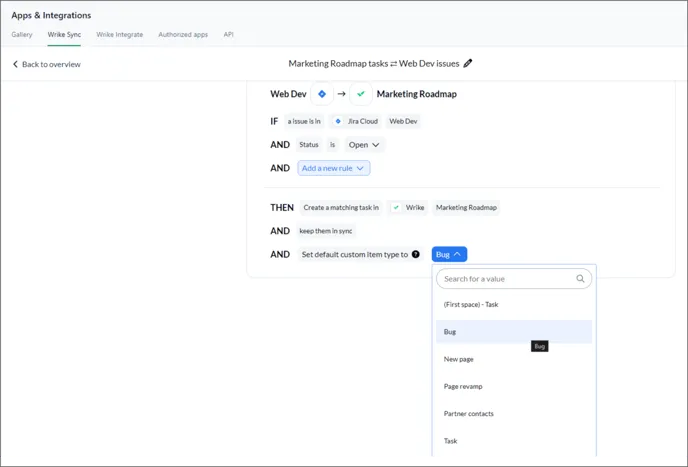Click the Jira Cloud icon in the IF rule

click(x=337, y=121)
